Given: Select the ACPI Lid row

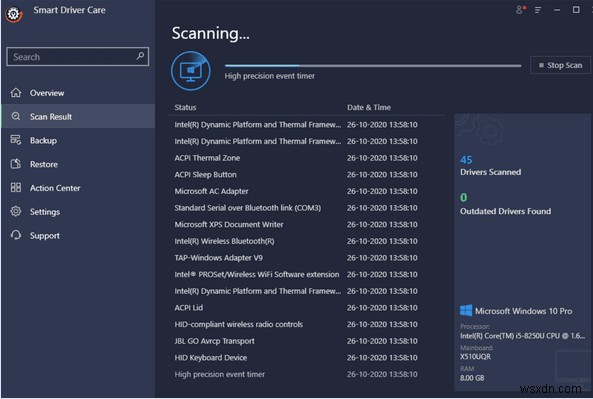Looking at the screenshot, I should coord(306,307).
